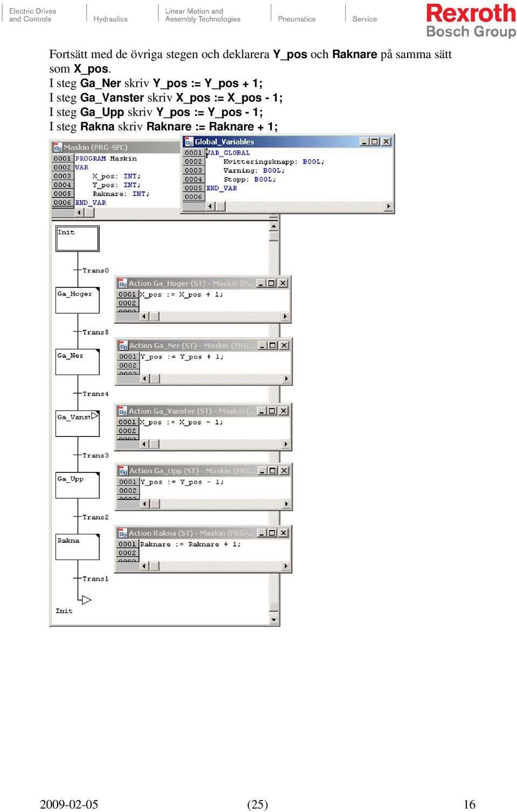Click scroll-right arrow in Global_Variables window
The height and width of the screenshot is (812, 517).
(389, 206)
